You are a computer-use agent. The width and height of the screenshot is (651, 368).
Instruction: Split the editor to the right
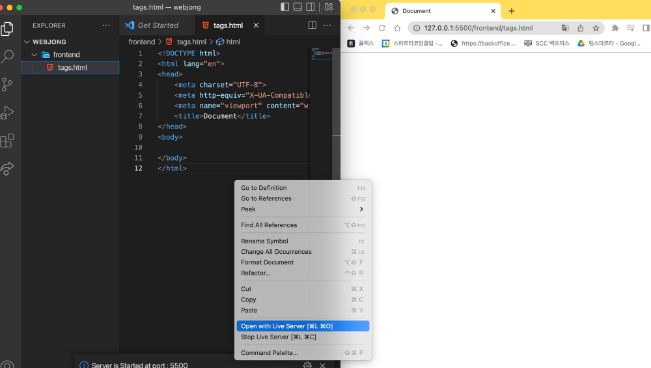pyautogui.click(x=312, y=25)
